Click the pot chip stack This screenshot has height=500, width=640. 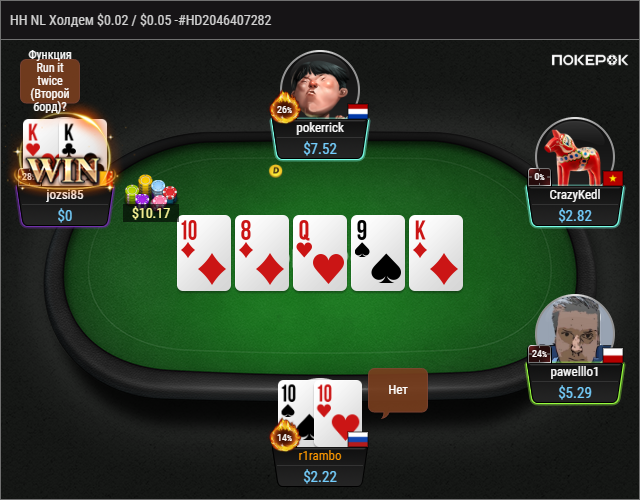click(x=151, y=190)
